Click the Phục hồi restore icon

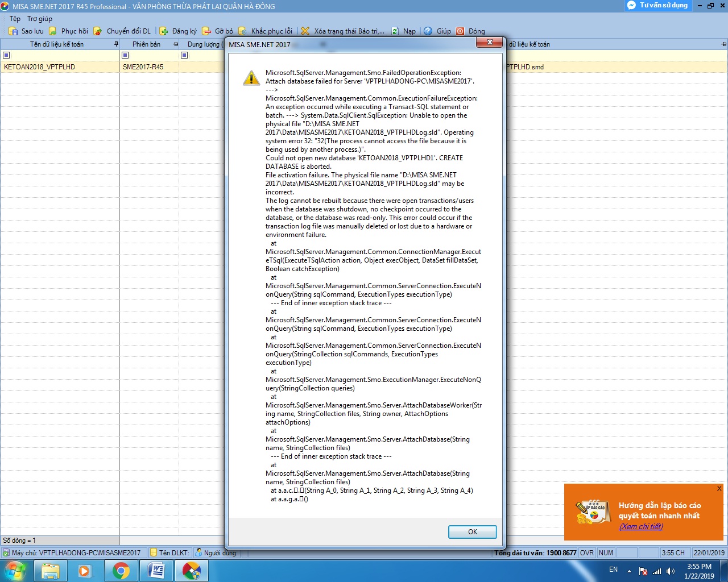[53, 31]
